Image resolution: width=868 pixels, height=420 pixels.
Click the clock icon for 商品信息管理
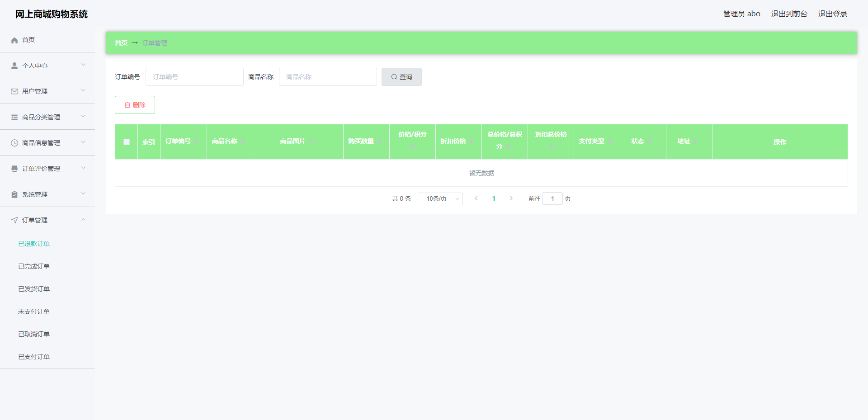14,143
